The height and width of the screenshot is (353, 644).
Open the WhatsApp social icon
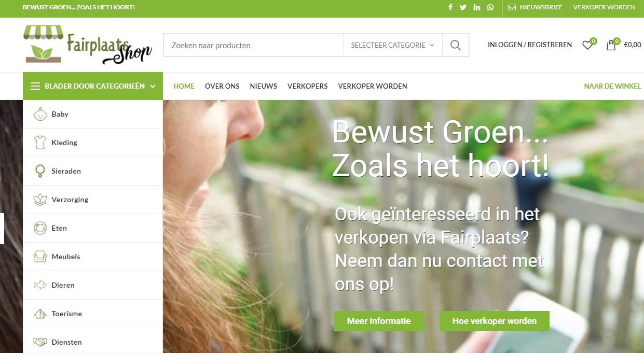pyautogui.click(x=490, y=7)
